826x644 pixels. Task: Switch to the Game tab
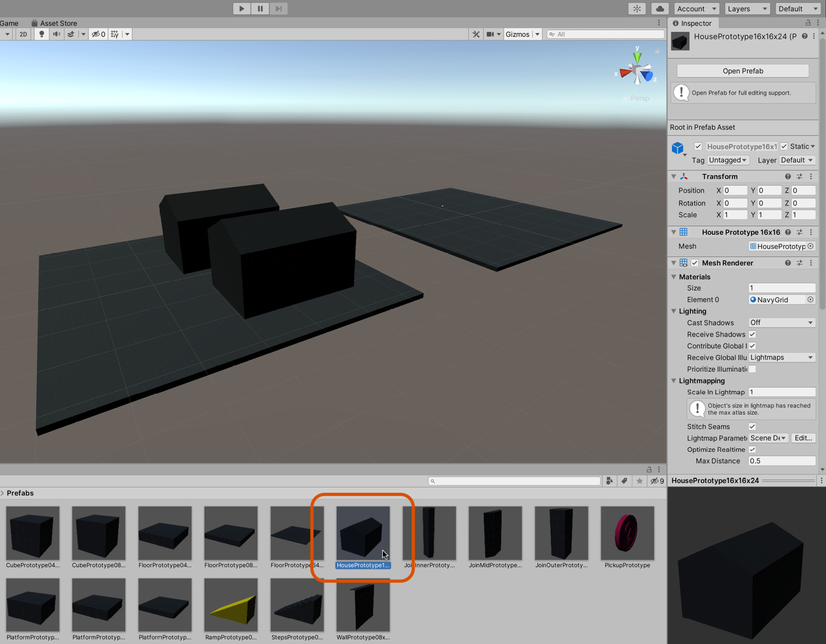click(9, 23)
